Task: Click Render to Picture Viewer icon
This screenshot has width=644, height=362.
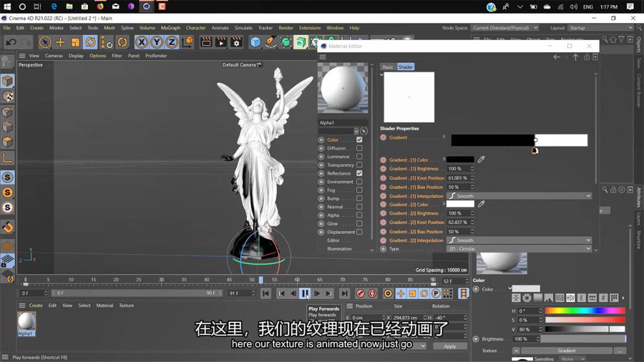Action: point(221,42)
